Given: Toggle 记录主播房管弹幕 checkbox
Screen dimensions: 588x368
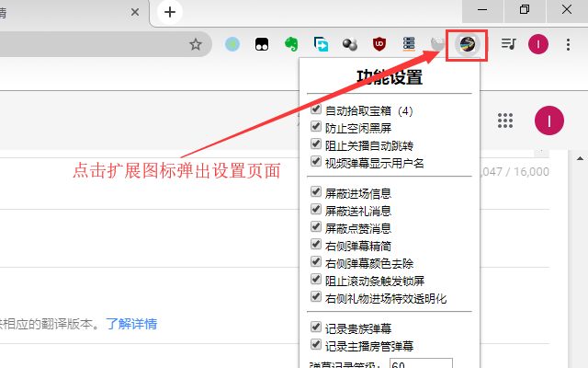Looking at the screenshot, I should coord(316,344).
